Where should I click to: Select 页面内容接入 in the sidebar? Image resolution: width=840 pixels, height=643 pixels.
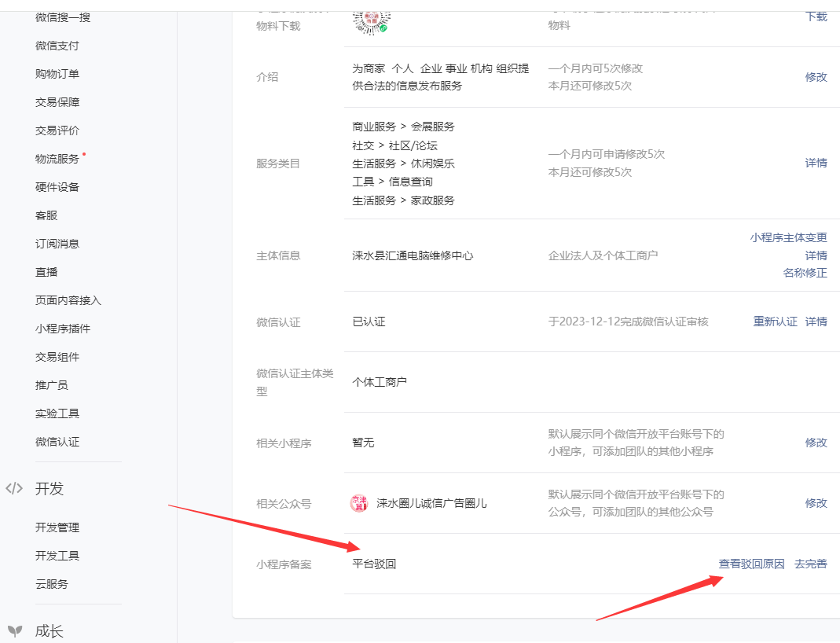tap(68, 300)
